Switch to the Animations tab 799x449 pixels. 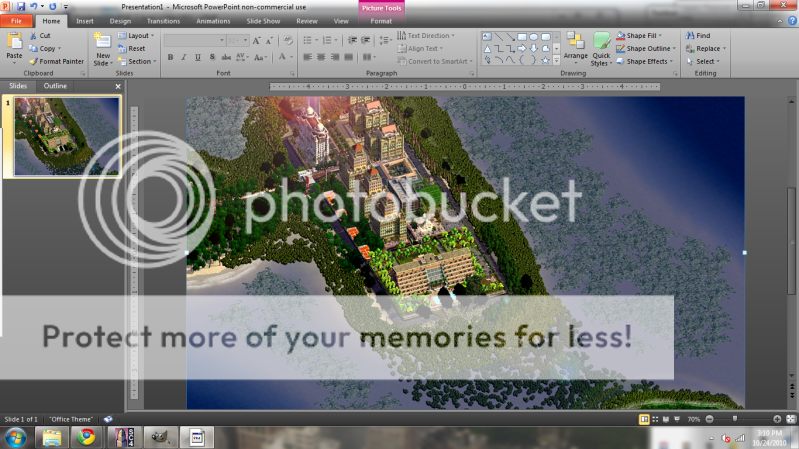[213, 21]
